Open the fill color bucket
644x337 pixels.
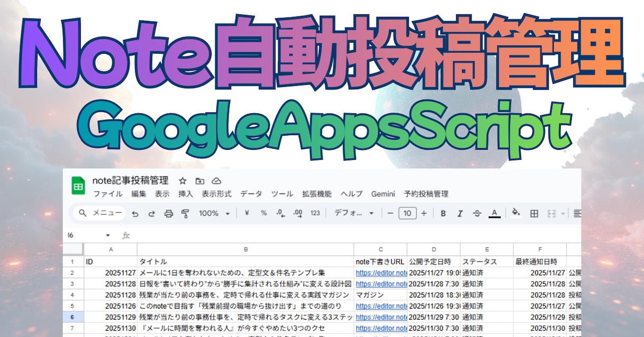pyautogui.click(x=516, y=213)
